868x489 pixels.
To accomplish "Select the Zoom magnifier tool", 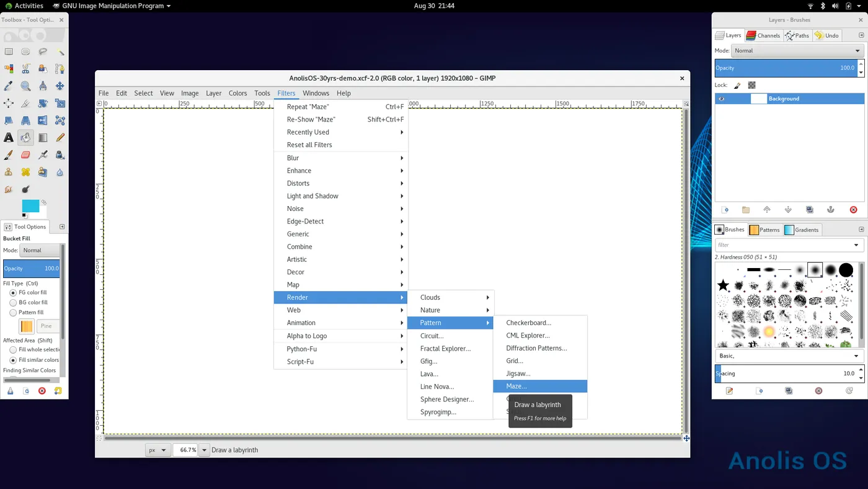I will (x=25, y=86).
